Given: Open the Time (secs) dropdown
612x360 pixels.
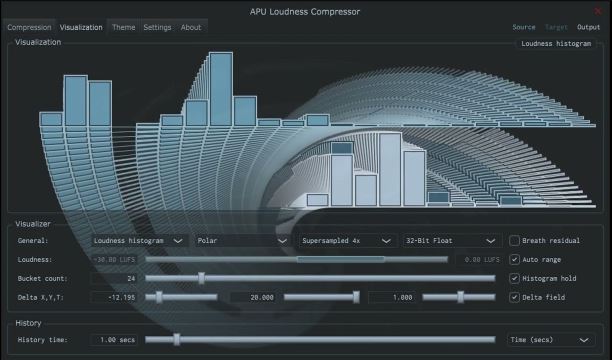Looking at the screenshot, I should pyautogui.click(x=551, y=340).
